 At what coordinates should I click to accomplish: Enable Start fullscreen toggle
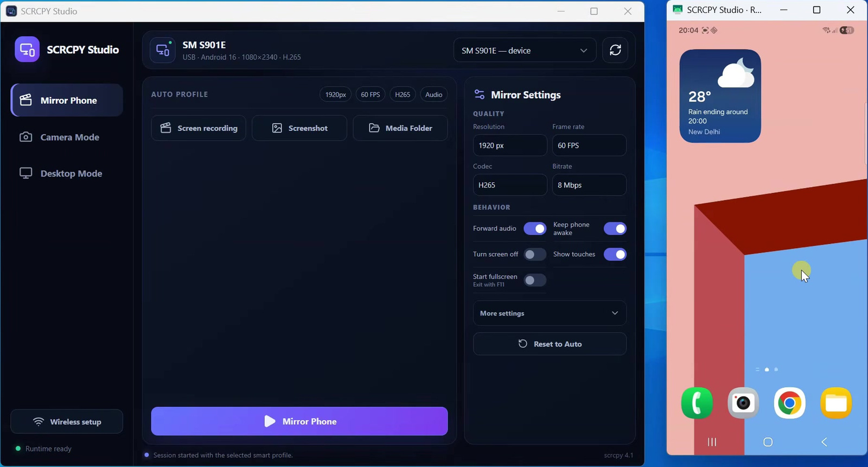click(x=535, y=280)
